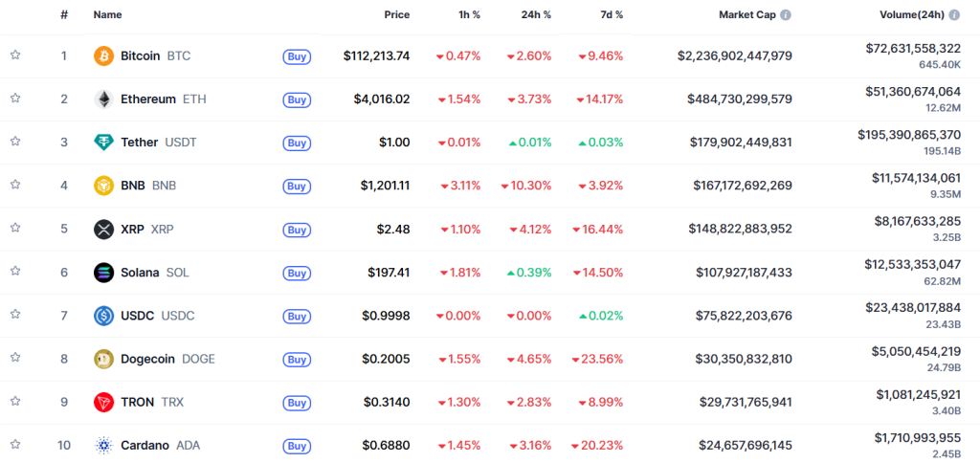Open the USDC coin name link
Viewport: 980px width, 463px height.
point(140,316)
